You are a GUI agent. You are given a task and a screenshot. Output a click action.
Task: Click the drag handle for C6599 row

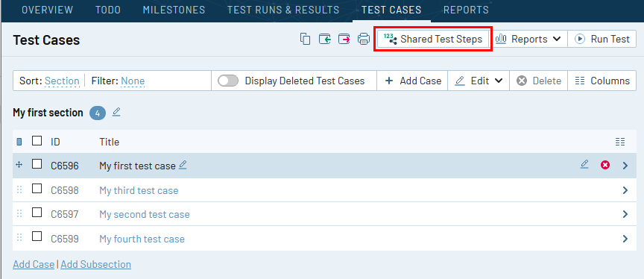pyautogui.click(x=19, y=237)
